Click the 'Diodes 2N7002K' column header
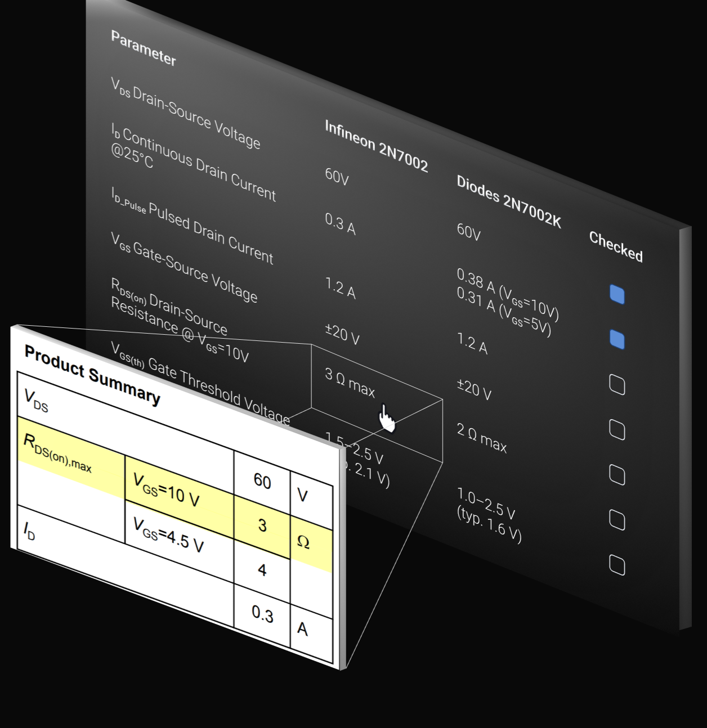707x728 pixels. 509,202
